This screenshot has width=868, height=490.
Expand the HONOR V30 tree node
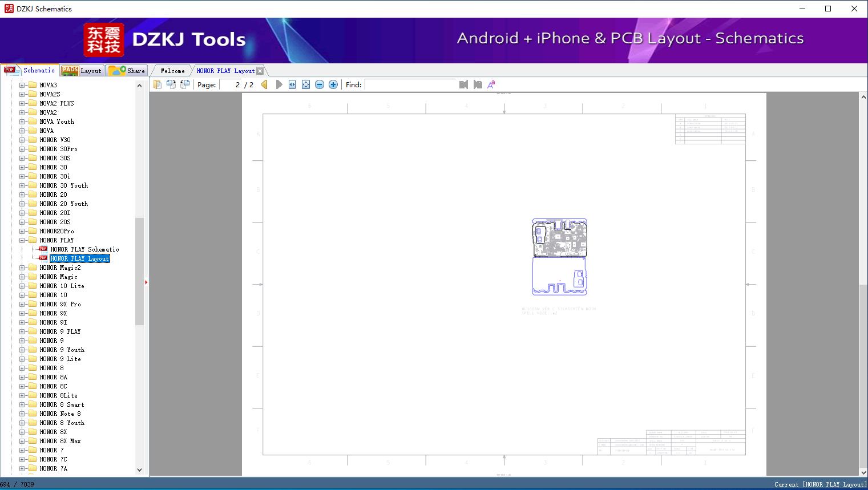pos(22,140)
